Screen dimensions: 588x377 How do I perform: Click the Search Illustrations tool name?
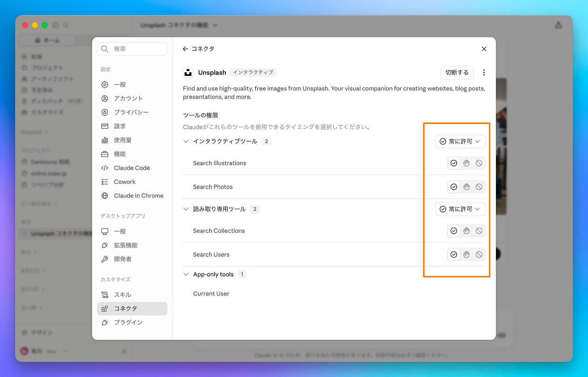(220, 163)
